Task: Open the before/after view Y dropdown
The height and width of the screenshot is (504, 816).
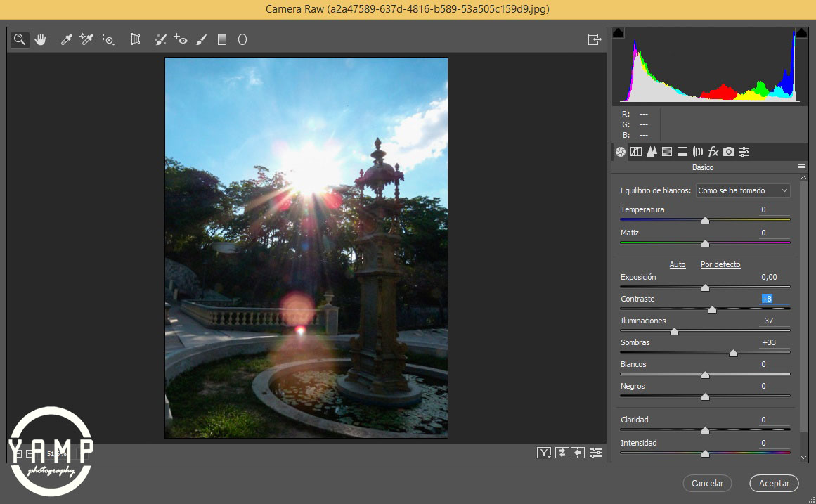Action: tap(543, 453)
